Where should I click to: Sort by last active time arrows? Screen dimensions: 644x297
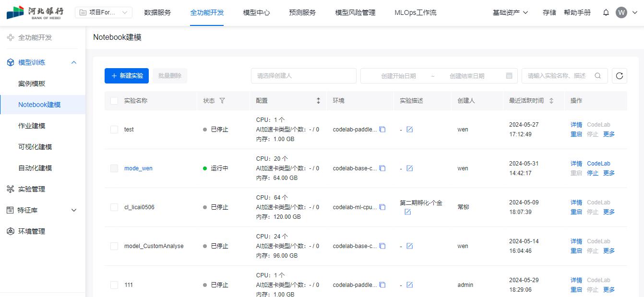(x=551, y=101)
